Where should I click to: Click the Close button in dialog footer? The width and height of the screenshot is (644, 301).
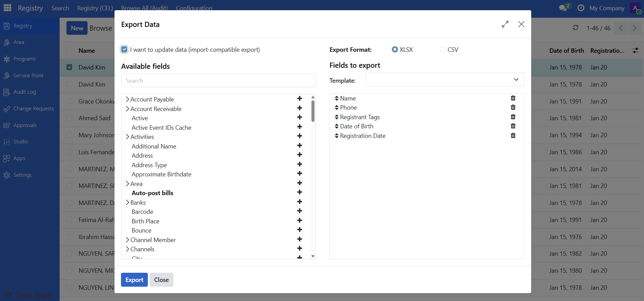click(162, 280)
